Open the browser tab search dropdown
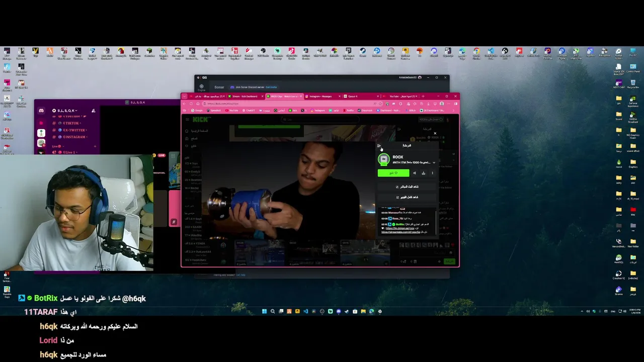The image size is (644, 362). [x=185, y=96]
